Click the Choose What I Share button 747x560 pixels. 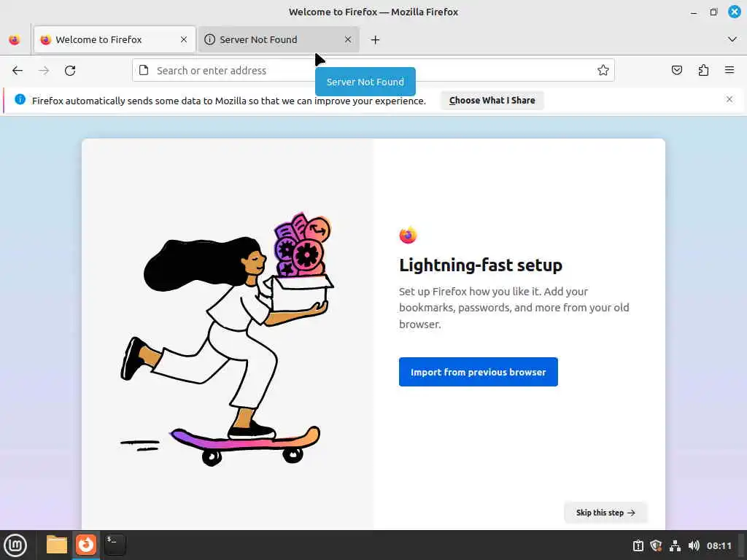point(492,101)
